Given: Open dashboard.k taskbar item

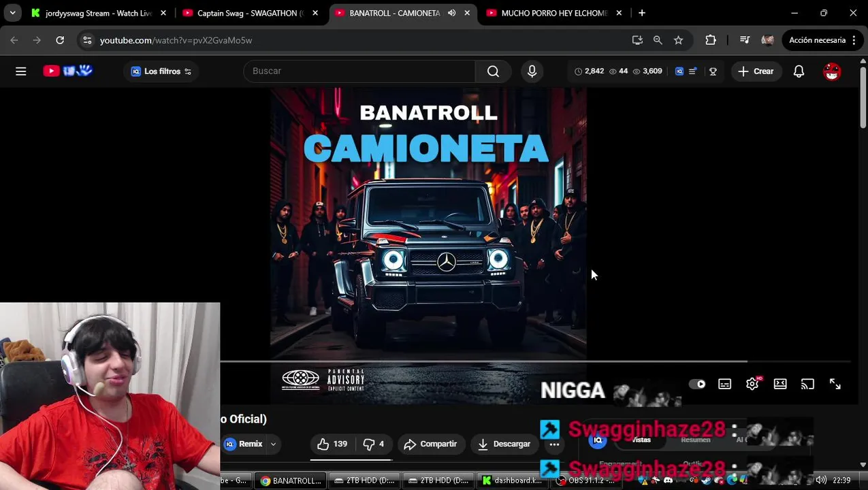Looking at the screenshot, I should pos(512,480).
